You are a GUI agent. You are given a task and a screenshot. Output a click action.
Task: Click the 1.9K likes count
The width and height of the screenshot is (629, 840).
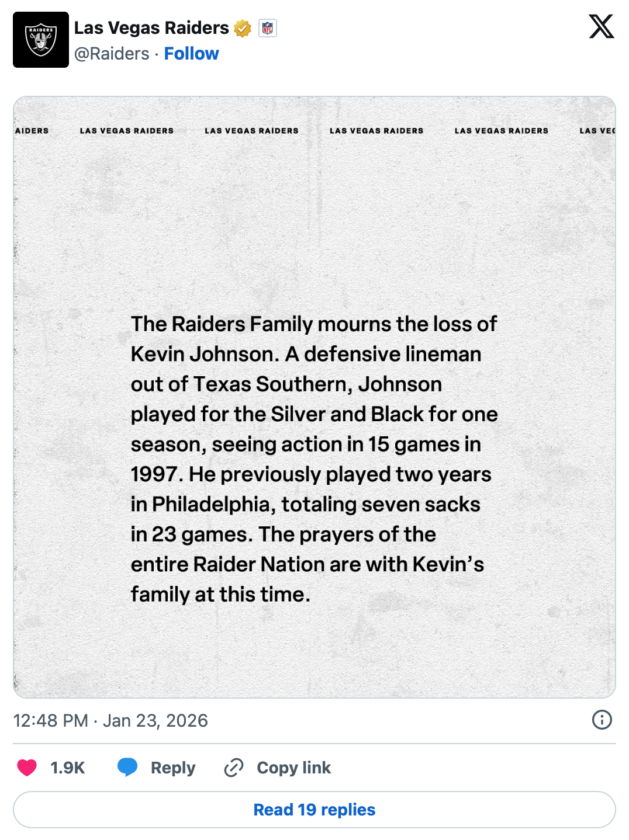click(68, 768)
